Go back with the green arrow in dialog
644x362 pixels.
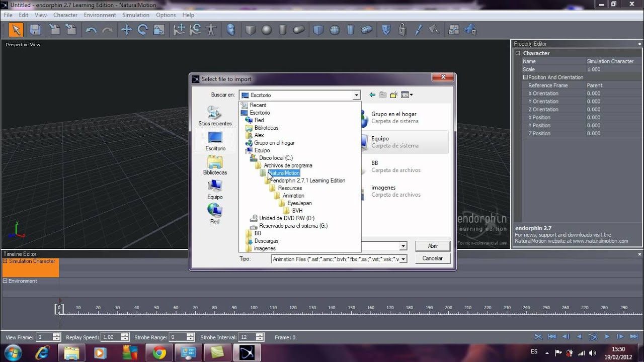coord(372,95)
